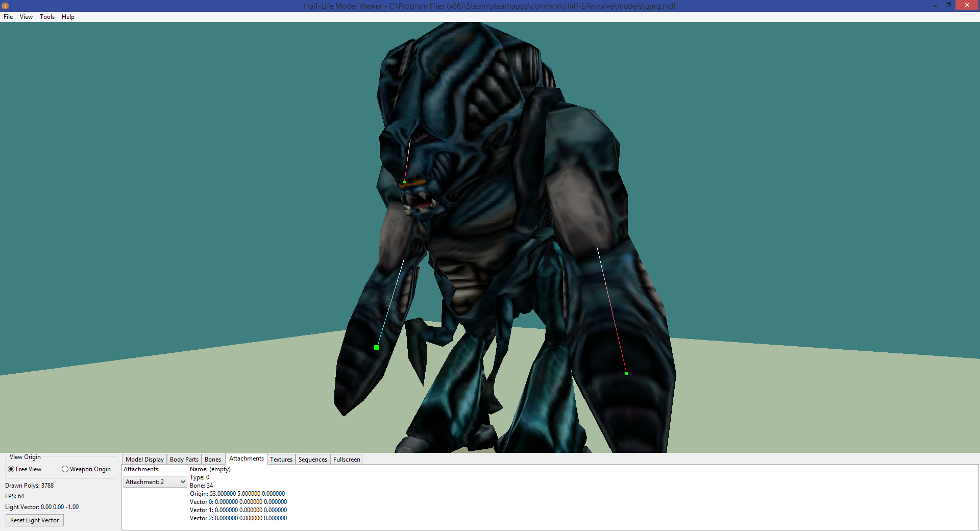This screenshot has height=531, width=980.
Task: Click the green attachment marker on right arm
Action: coord(626,374)
